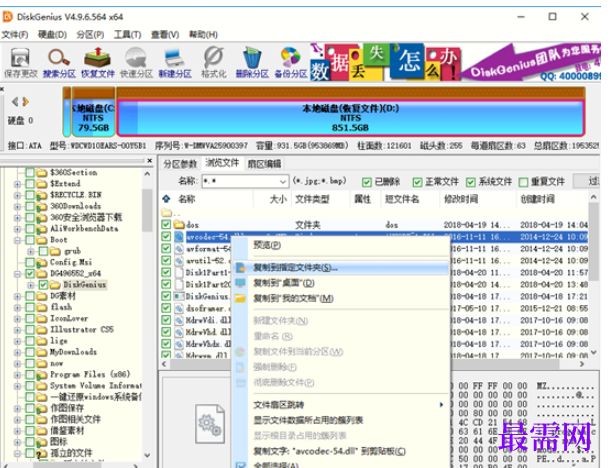This screenshot has height=468, width=610.
Task: Expand the grub tree node
Action: tap(31, 251)
